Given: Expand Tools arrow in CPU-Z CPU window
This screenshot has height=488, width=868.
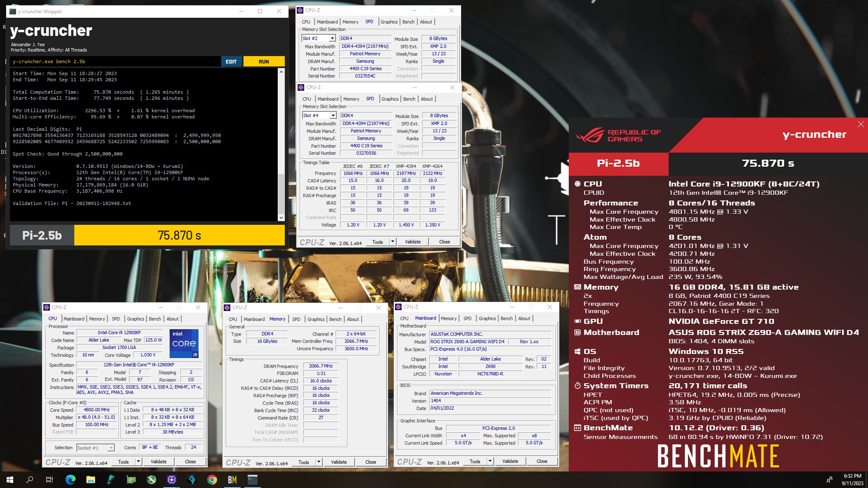Looking at the screenshot, I should [x=138, y=462].
